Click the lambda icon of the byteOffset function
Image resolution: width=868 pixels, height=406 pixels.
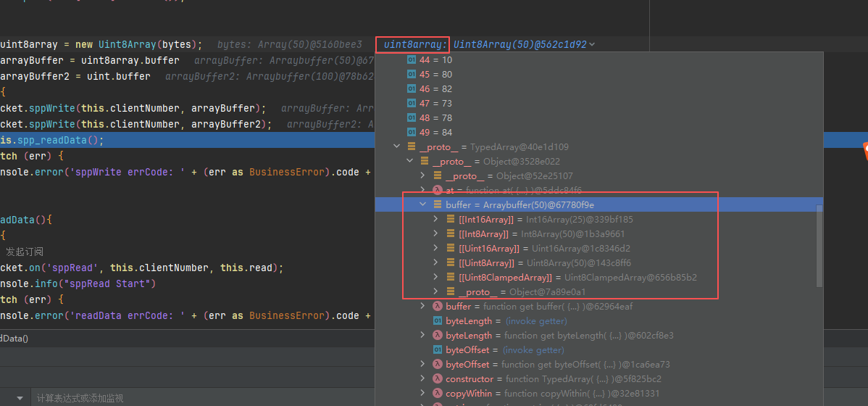pyautogui.click(x=438, y=365)
